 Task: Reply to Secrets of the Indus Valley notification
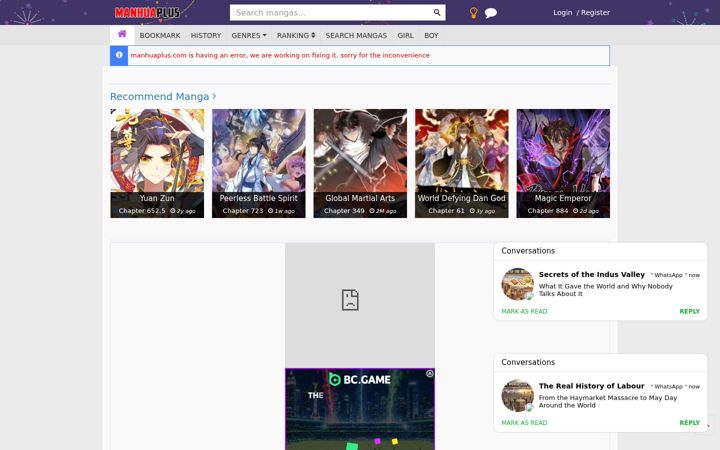[690, 311]
